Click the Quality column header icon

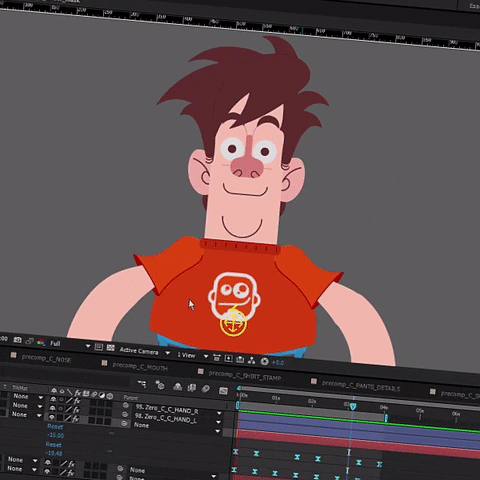pyautogui.click(x=69, y=392)
